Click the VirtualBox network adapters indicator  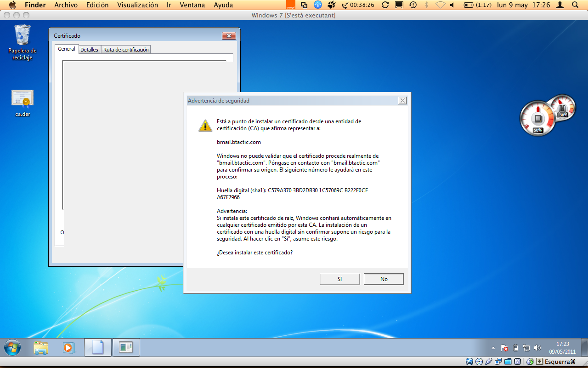498,362
